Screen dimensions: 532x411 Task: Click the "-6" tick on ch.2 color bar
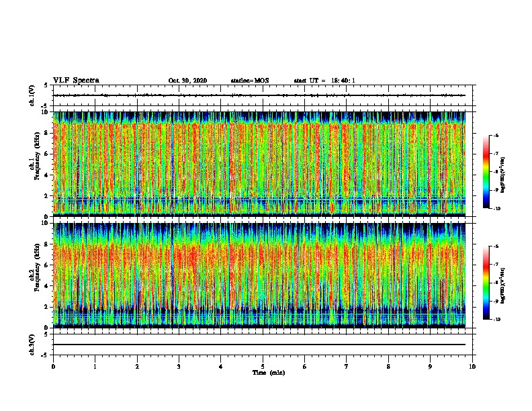point(496,246)
